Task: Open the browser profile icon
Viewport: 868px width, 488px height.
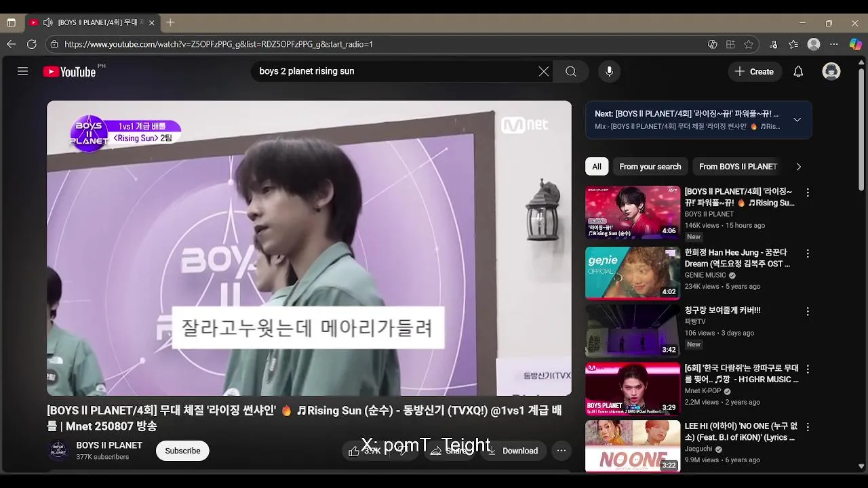Action: click(x=814, y=44)
